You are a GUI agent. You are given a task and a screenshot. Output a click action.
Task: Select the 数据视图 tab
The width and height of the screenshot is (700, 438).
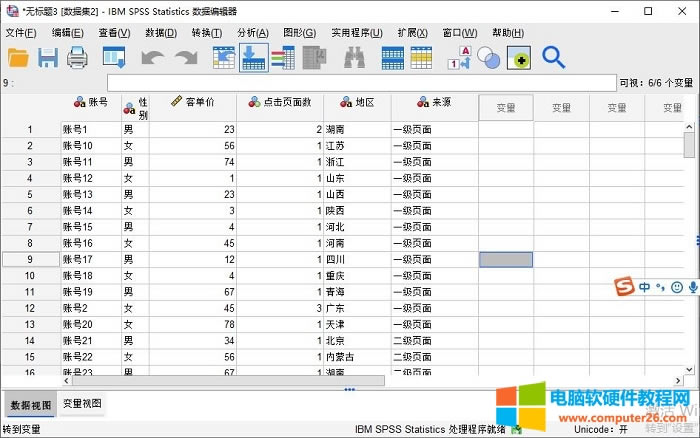point(30,404)
